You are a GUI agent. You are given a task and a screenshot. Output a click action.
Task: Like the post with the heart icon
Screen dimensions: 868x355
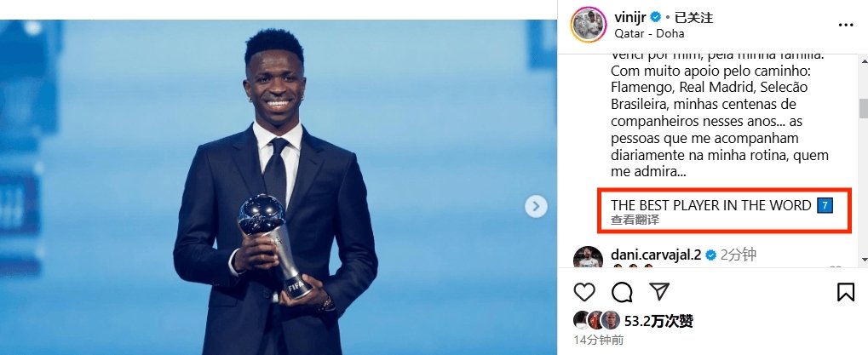click(584, 292)
